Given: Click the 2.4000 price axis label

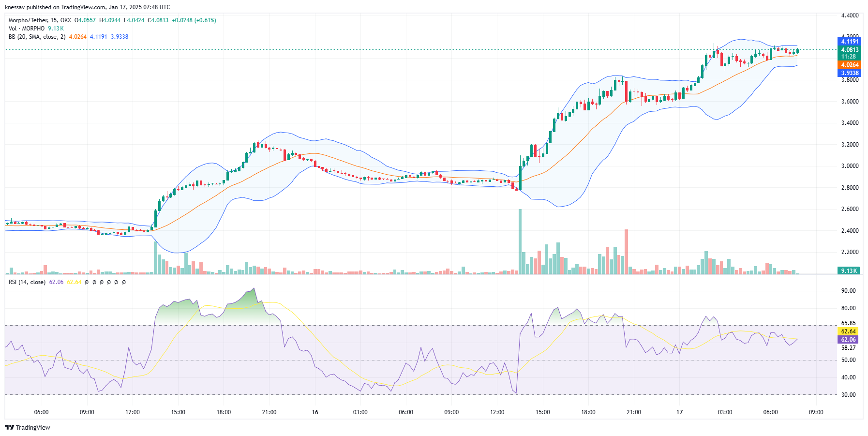Looking at the screenshot, I should 850,231.
